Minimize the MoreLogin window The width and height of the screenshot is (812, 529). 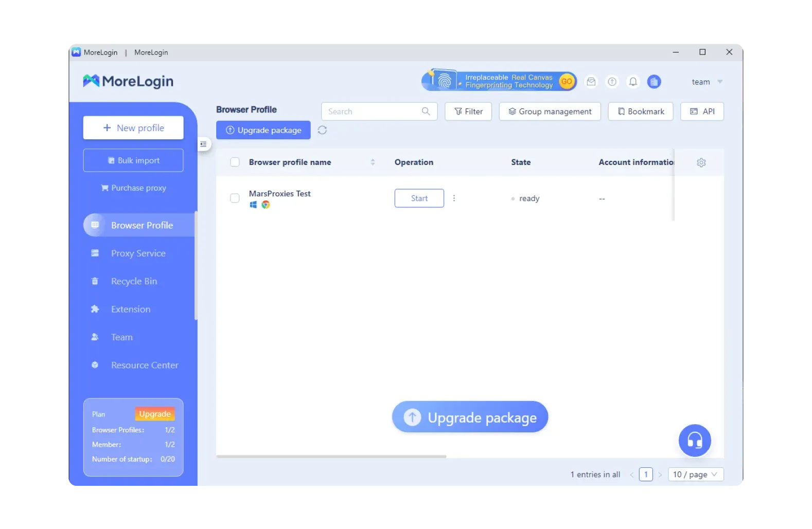point(676,52)
